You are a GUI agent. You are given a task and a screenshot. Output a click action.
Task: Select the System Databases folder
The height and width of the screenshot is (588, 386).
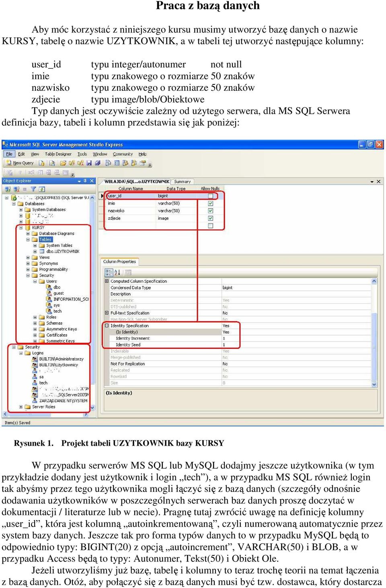[x=49, y=210]
